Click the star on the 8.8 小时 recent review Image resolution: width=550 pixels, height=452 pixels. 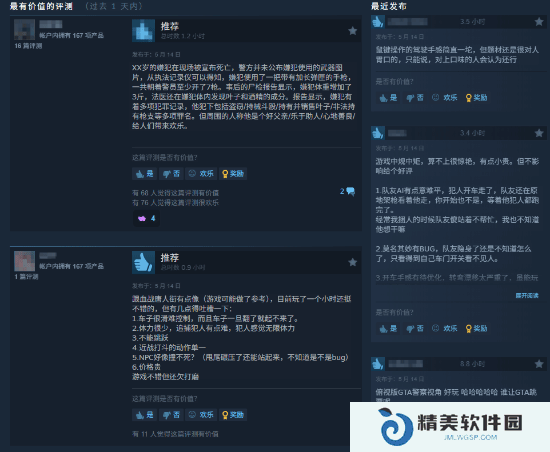[539, 364]
